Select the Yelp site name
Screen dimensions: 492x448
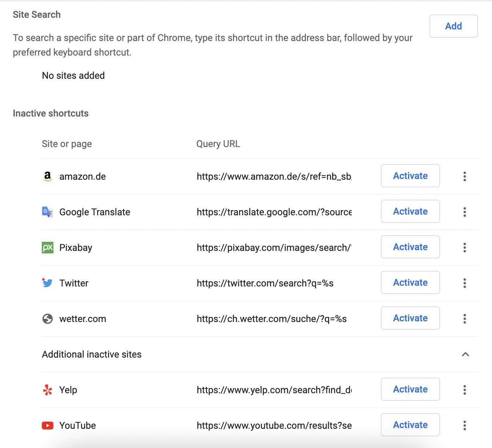pos(68,390)
